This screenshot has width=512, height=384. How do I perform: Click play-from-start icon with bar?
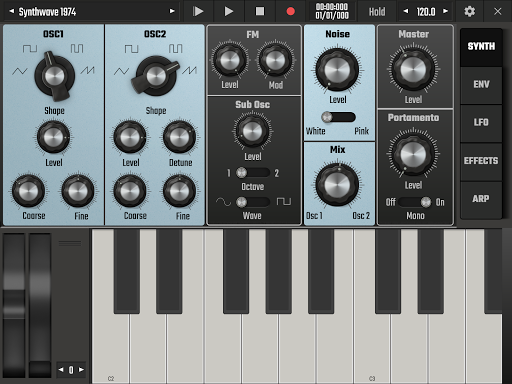(x=198, y=11)
